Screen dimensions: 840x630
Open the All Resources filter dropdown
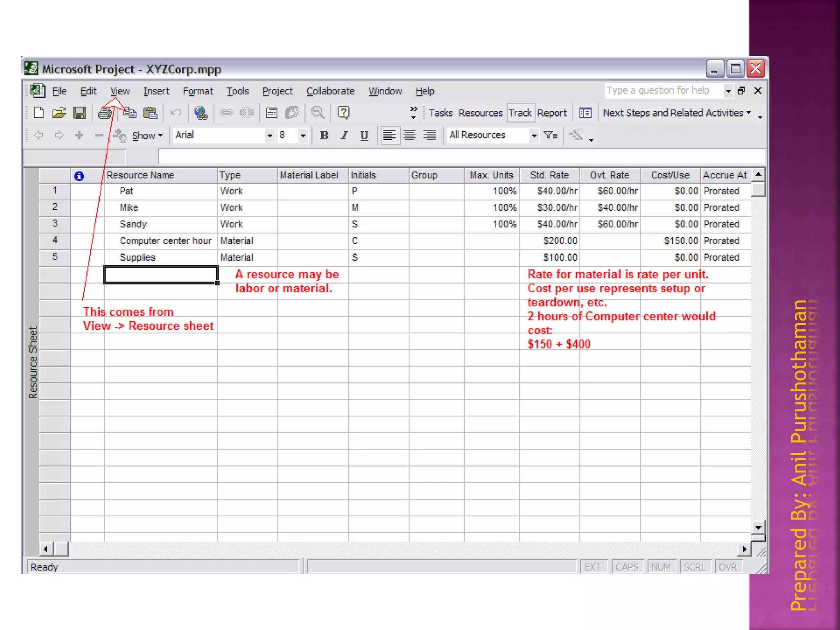pos(534,135)
